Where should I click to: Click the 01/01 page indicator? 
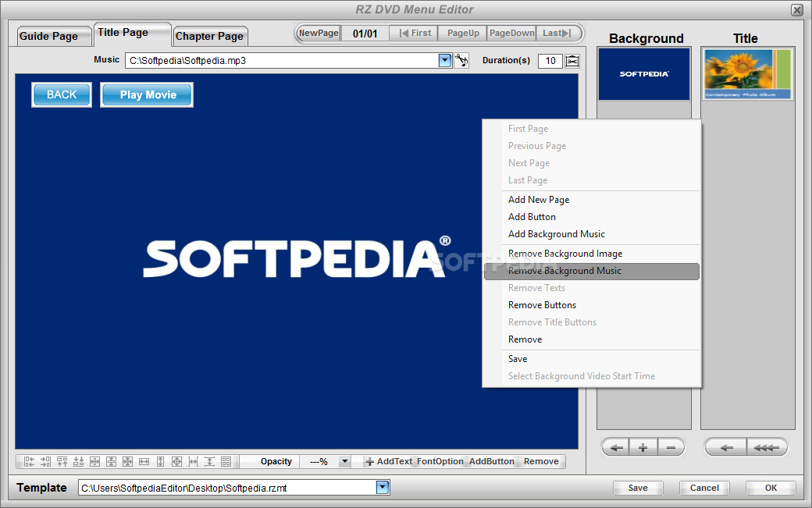click(365, 34)
